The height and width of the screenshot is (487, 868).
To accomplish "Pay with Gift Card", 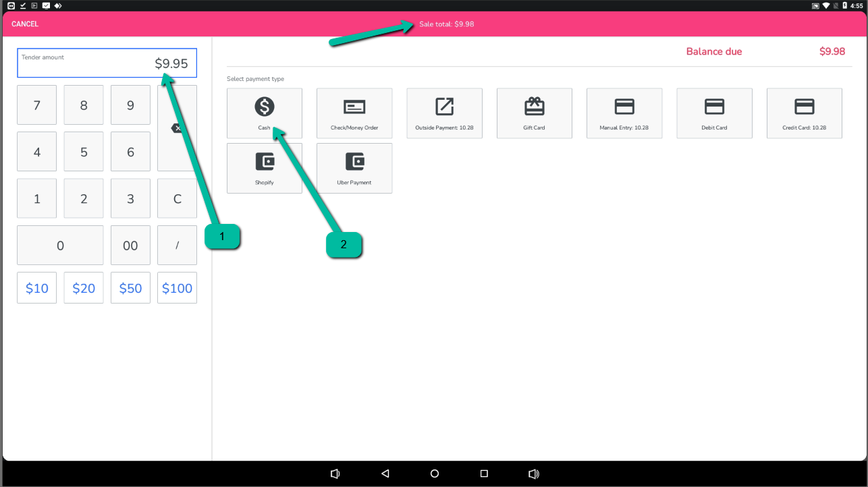I will click(x=534, y=113).
